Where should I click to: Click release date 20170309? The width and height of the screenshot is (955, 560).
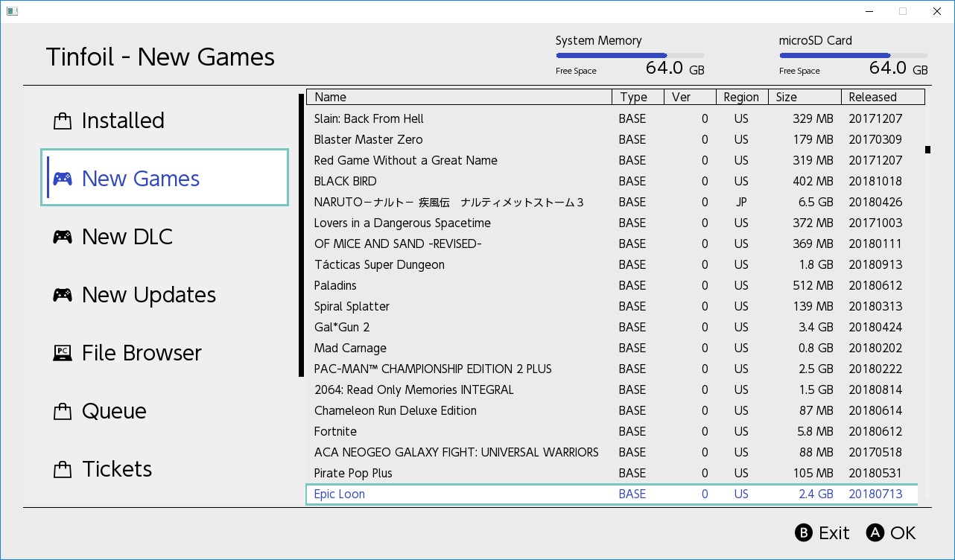(x=875, y=139)
